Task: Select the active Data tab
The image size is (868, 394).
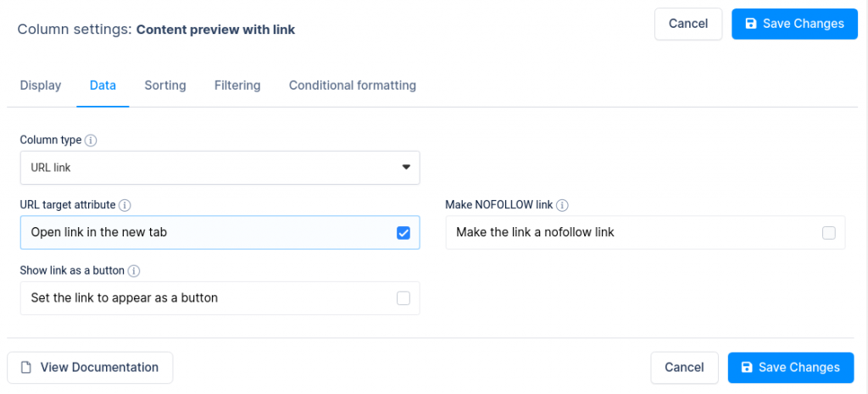Action: (x=103, y=86)
